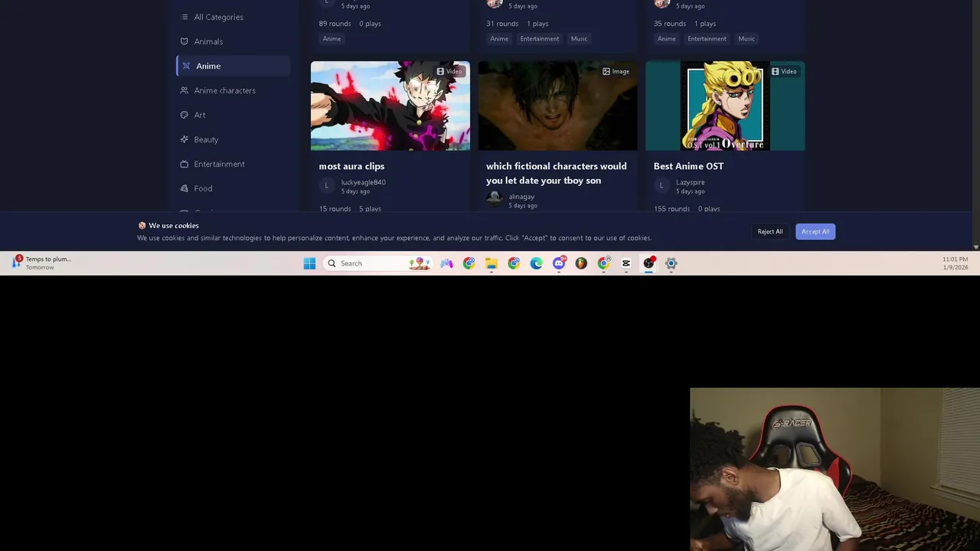Open the first Chrome icon in the taskbar

click(469, 263)
